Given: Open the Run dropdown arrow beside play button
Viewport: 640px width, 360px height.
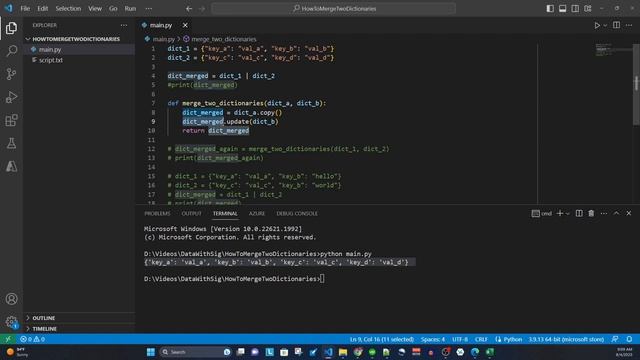Looking at the screenshot, I should coord(605,25).
